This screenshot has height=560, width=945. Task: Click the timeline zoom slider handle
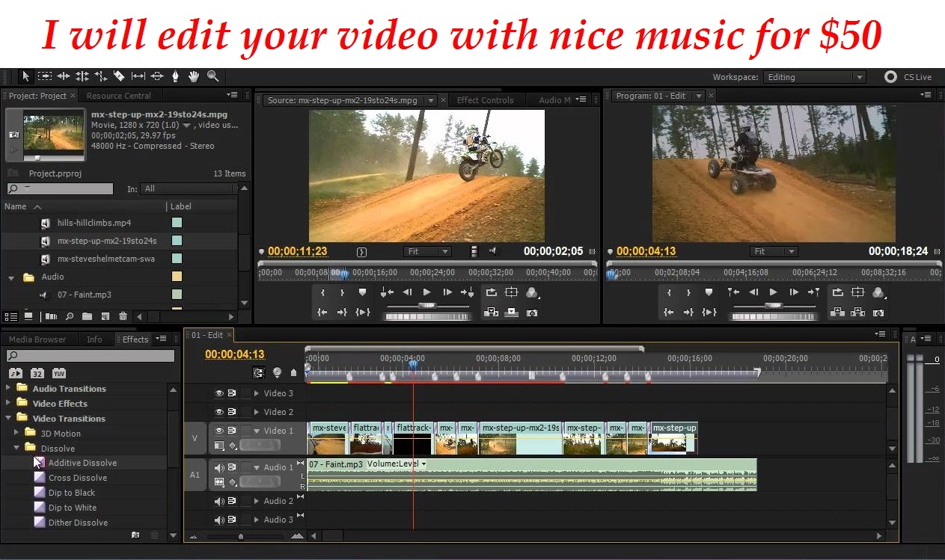240,536
